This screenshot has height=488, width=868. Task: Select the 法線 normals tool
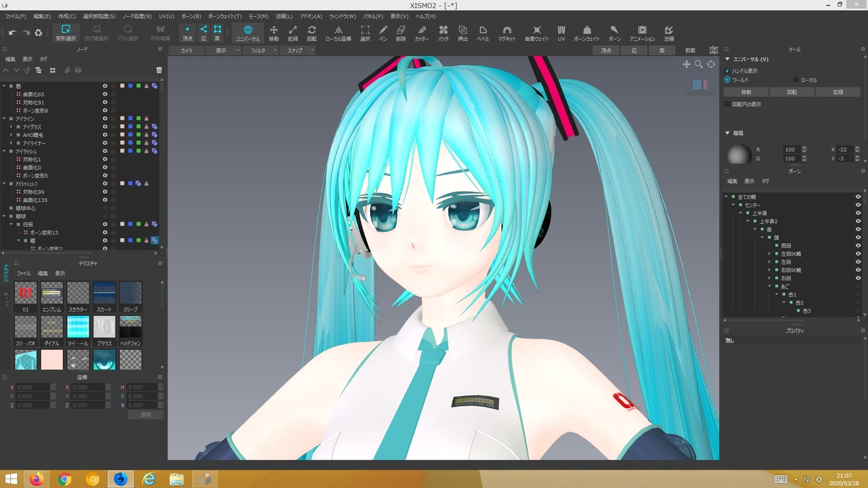(669, 33)
